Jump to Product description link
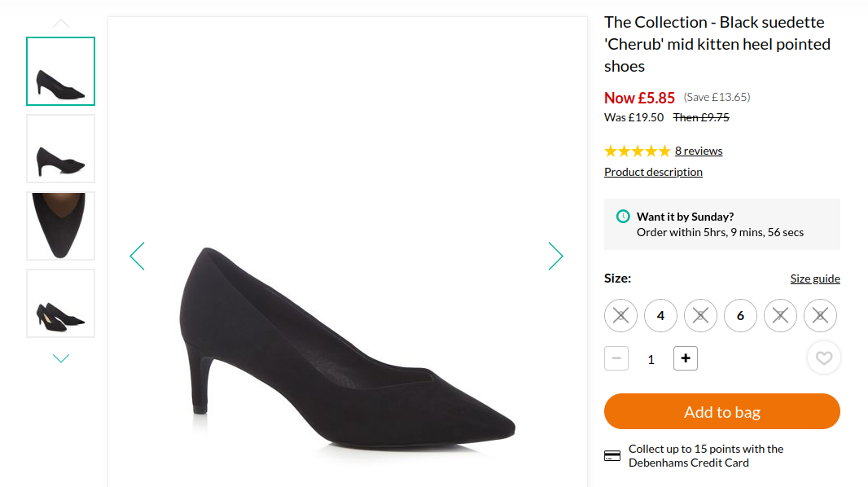The image size is (868, 487). tap(653, 172)
